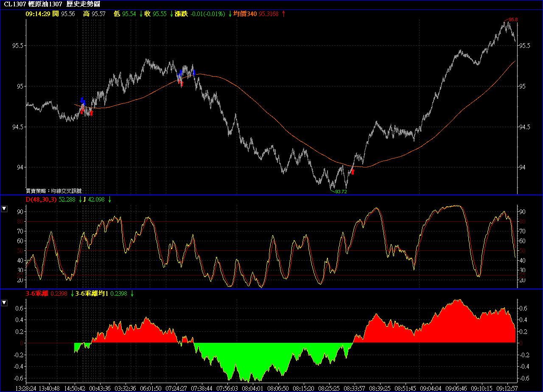The width and height of the screenshot is (543, 392).
Task: Click the 93.72 low price marker
Action: [x=341, y=192]
